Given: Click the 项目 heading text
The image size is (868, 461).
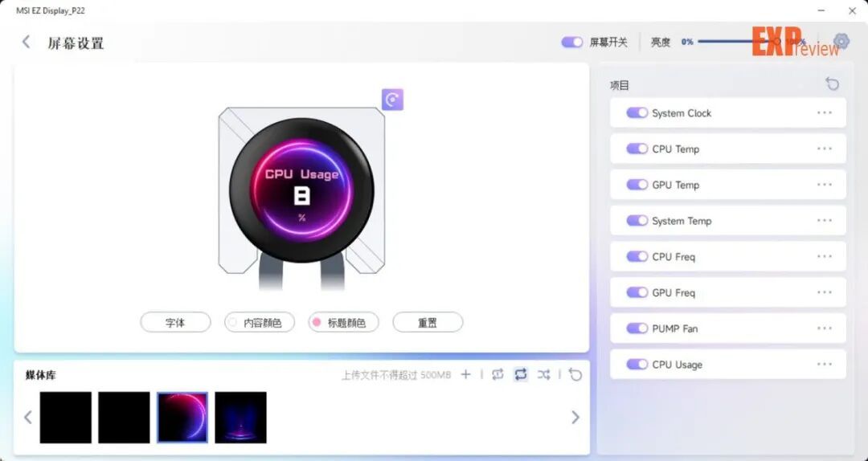Looking at the screenshot, I should 620,85.
